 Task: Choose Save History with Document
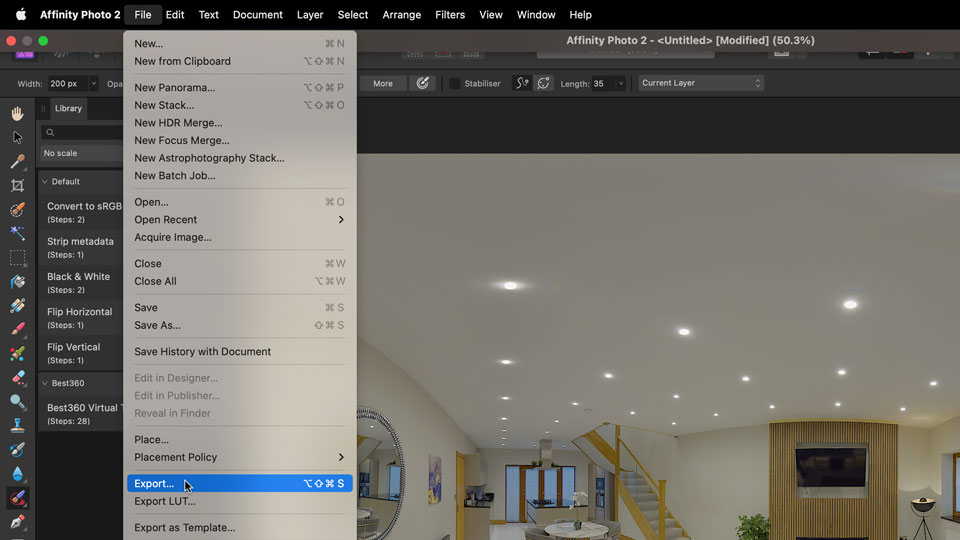tap(239, 351)
